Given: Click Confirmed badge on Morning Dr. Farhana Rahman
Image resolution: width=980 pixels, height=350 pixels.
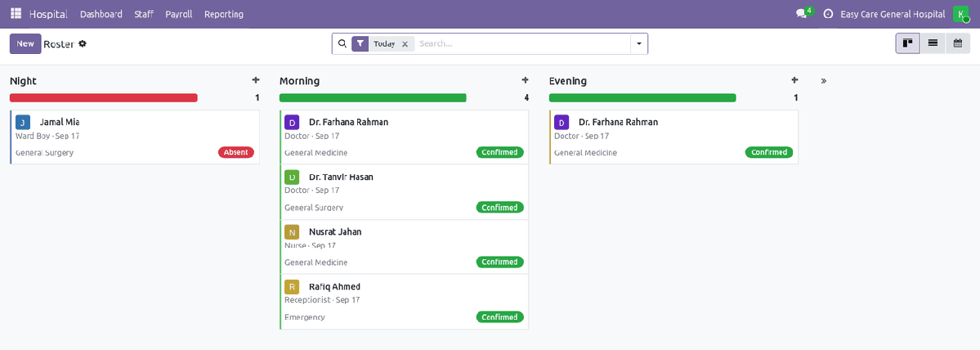Looking at the screenshot, I should point(500,152).
